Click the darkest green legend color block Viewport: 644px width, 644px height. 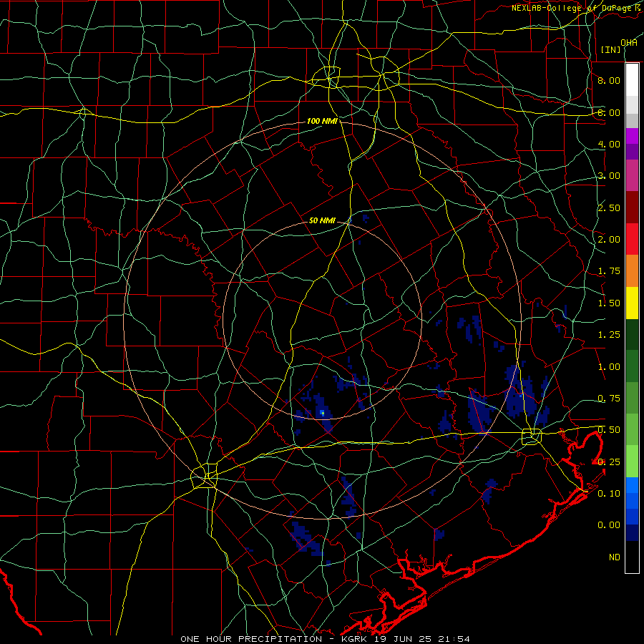pyautogui.click(x=632, y=334)
